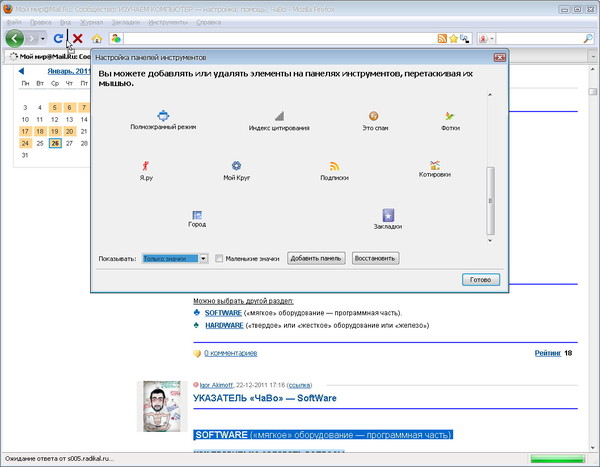Click the dialog scrollbar up arrow

pyautogui.click(x=490, y=94)
